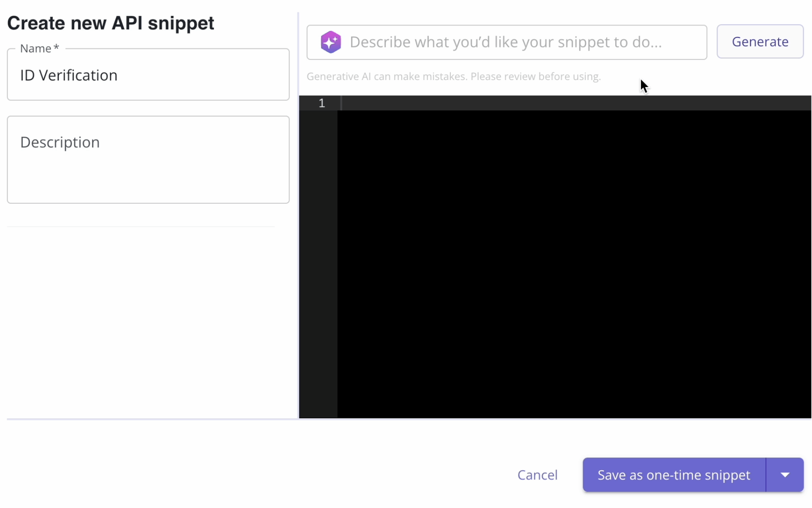
Task: Save as one-time snippet
Action: 673,475
